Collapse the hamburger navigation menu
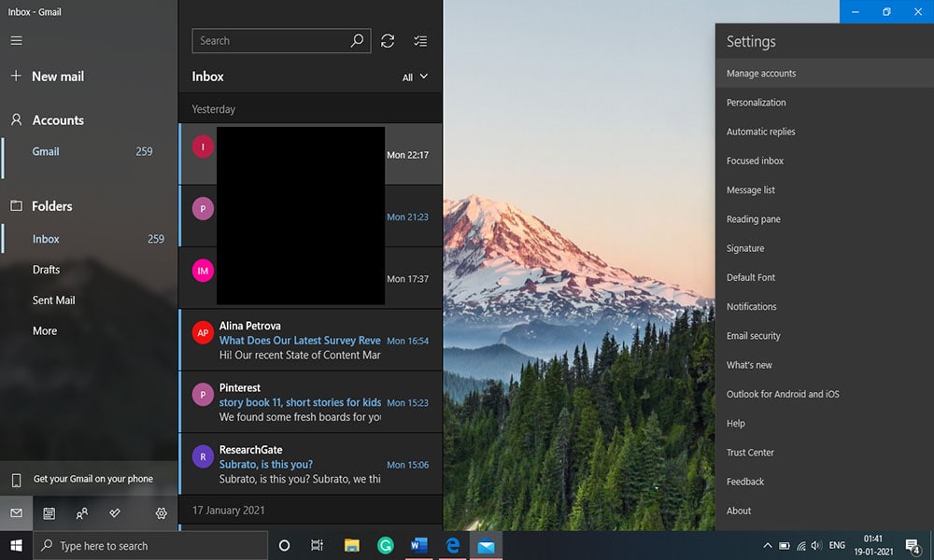Viewport: 934px width, 560px height. (16, 40)
